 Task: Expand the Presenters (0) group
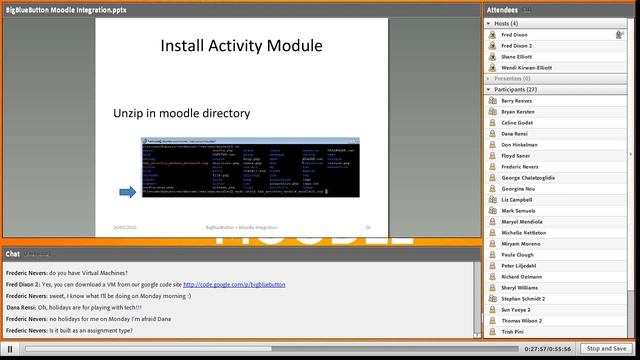pyautogui.click(x=489, y=78)
